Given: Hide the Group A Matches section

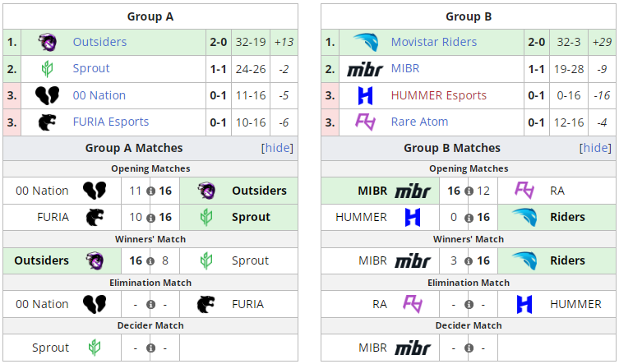Looking at the screenshot, I should pyautogui.click(x=277, y=148).
